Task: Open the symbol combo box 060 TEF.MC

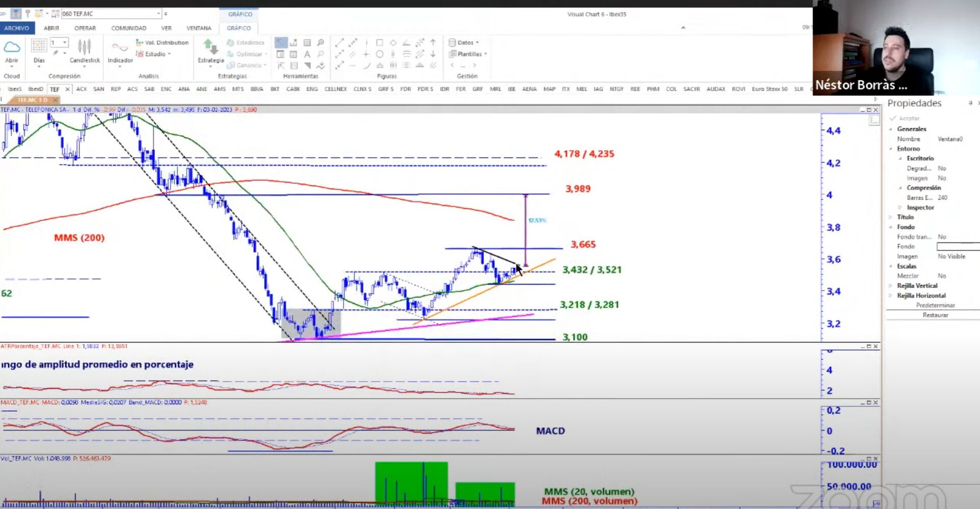Action: [111, 14]
